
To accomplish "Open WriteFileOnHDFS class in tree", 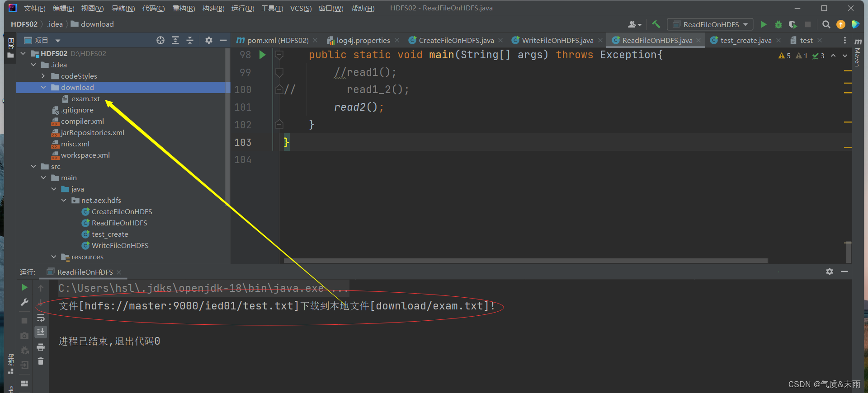I will click(x=120, y=245).
